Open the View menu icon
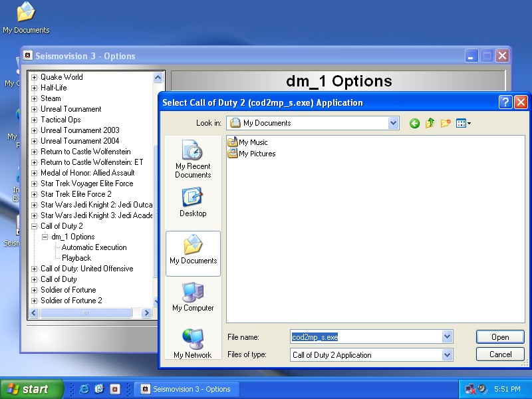This screenshot has height=399, width=532. pyautogui.click(x=463, y=123)
